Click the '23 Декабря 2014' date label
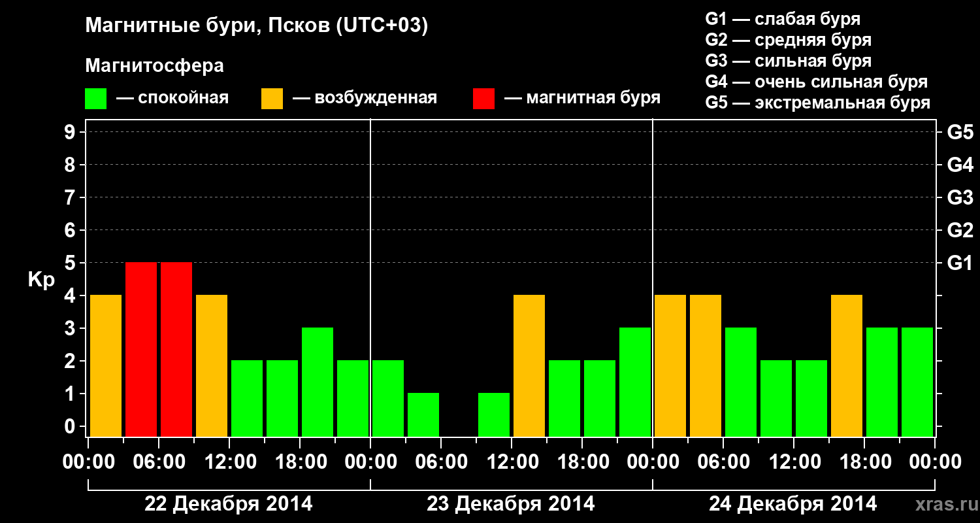The width and height of the screenshot is (980, 523). 511,504
